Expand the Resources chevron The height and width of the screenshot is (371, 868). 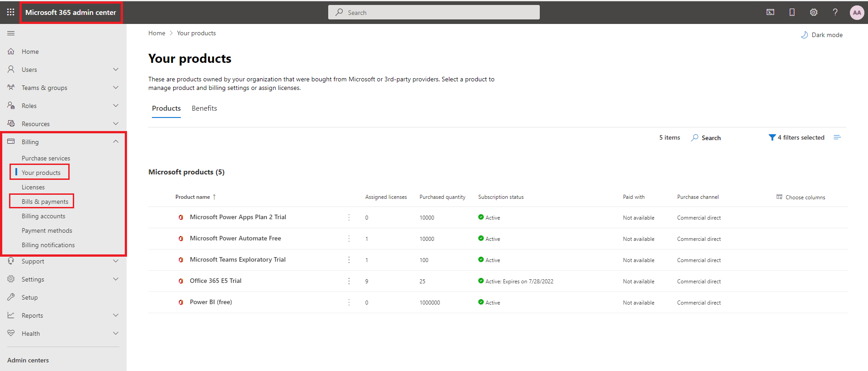[x=116, y=123]
